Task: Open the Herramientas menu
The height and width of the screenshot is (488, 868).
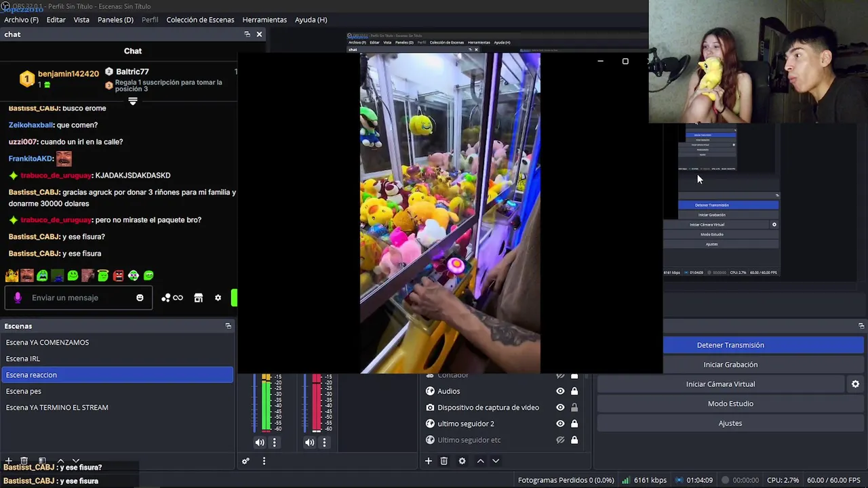Action: 264,20
